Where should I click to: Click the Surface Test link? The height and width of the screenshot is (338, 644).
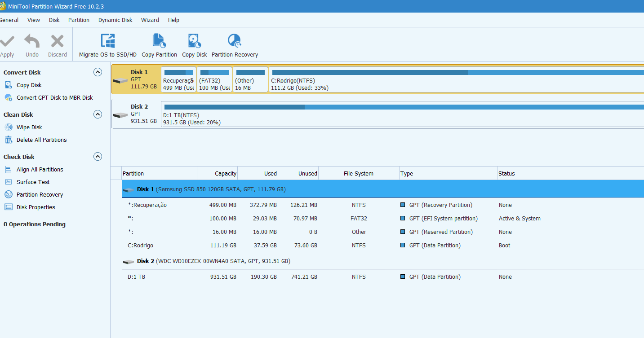tap(33, 182)
